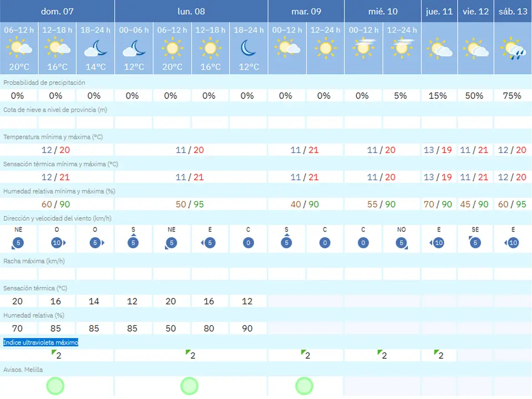Click the 50 / 95 humidity range for lun. 08
The height and width of the screenshot is (399, 532).
190,204
